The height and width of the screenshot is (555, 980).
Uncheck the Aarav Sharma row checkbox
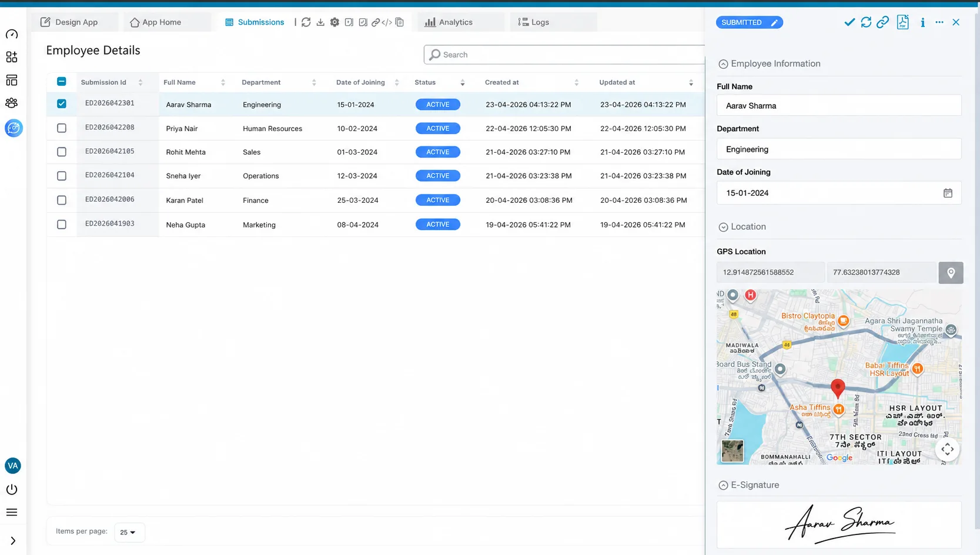tap(62, 103)
